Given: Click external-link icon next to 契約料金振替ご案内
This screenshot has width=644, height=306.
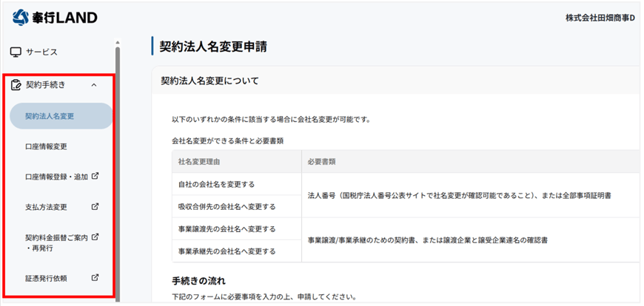Looking at the screenshot, I should (95, 237).
